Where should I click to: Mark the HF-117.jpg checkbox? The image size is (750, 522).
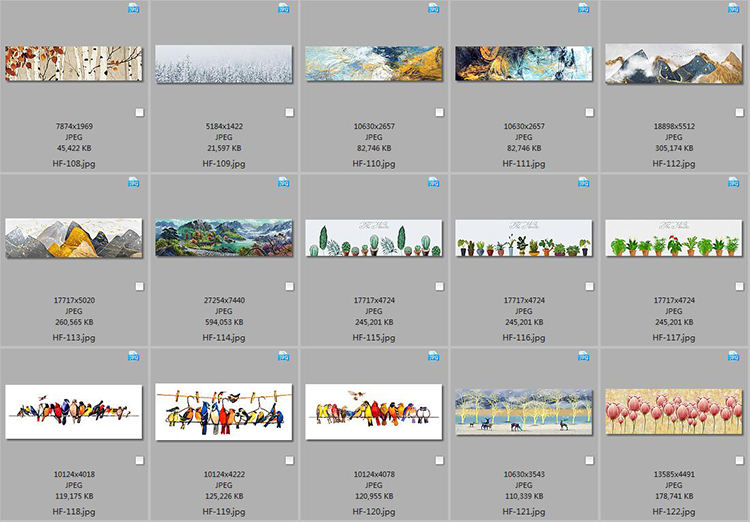(739, 287)
